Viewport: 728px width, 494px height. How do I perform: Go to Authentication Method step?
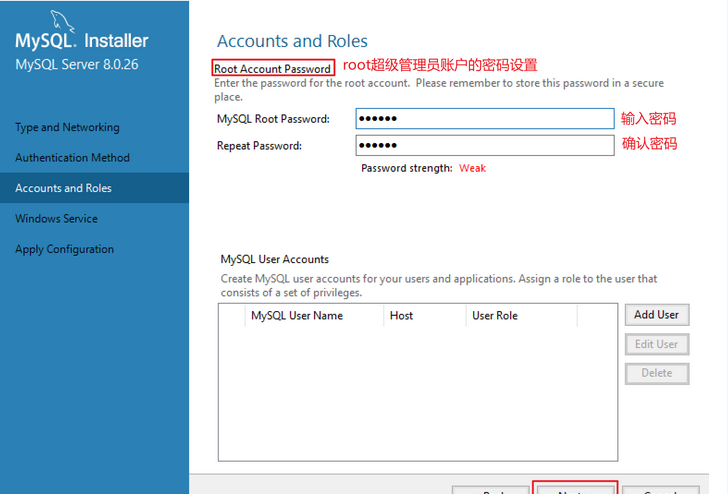pos(72,158)
